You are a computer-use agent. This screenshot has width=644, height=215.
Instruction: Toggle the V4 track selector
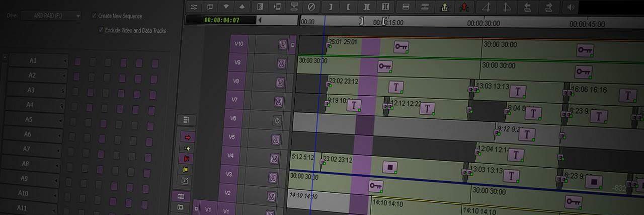coord(230,156)
